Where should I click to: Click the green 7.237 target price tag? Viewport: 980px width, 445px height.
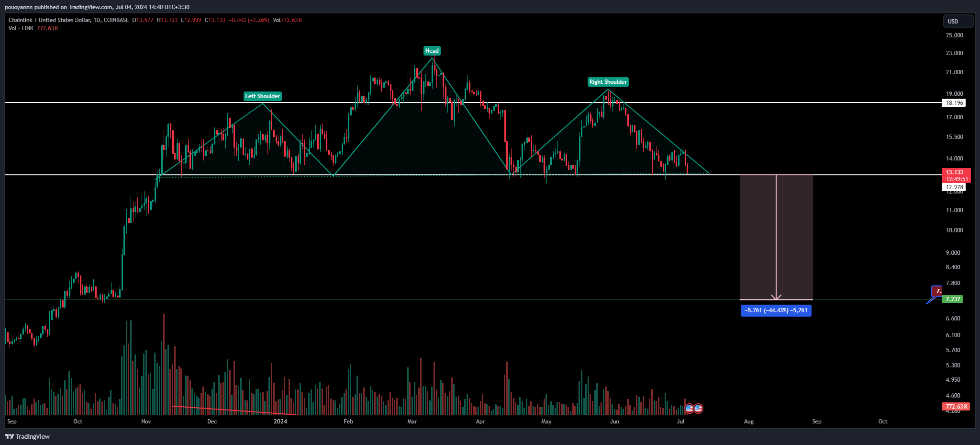(x=952, y=299)
